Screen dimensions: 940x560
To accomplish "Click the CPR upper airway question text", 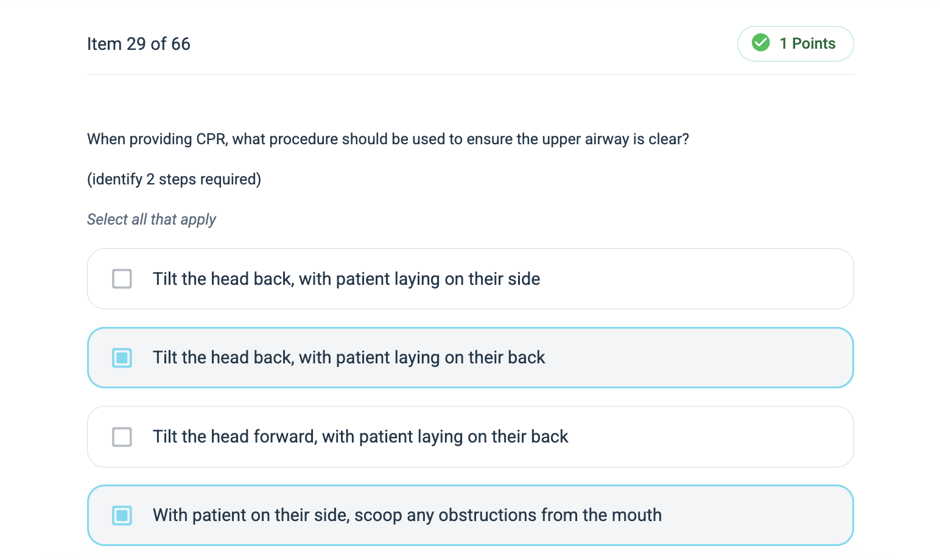I will [x=388, y=139].
